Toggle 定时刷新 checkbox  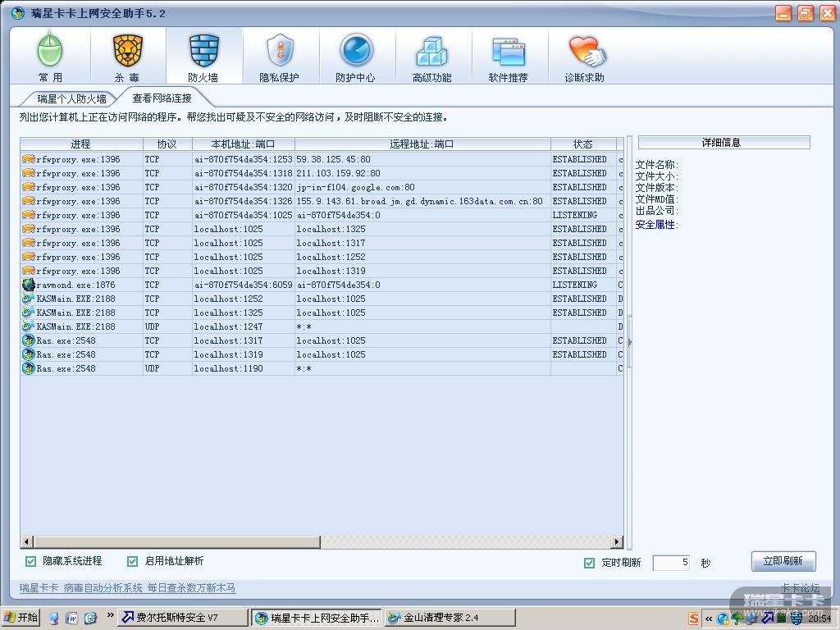589,563
